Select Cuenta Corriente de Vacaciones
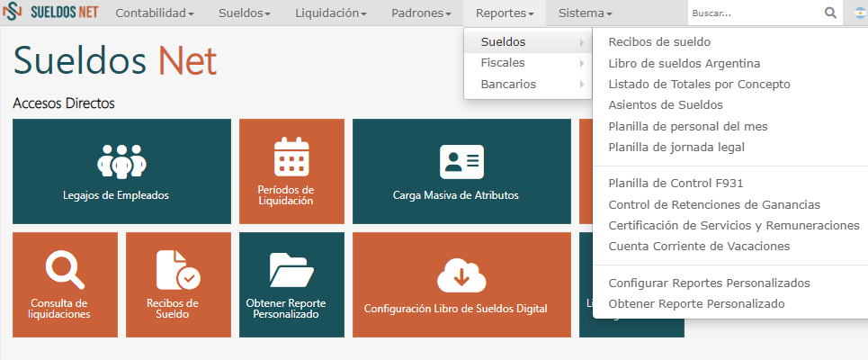This screenshot has height=360, width=868. (x=699, y=247)
